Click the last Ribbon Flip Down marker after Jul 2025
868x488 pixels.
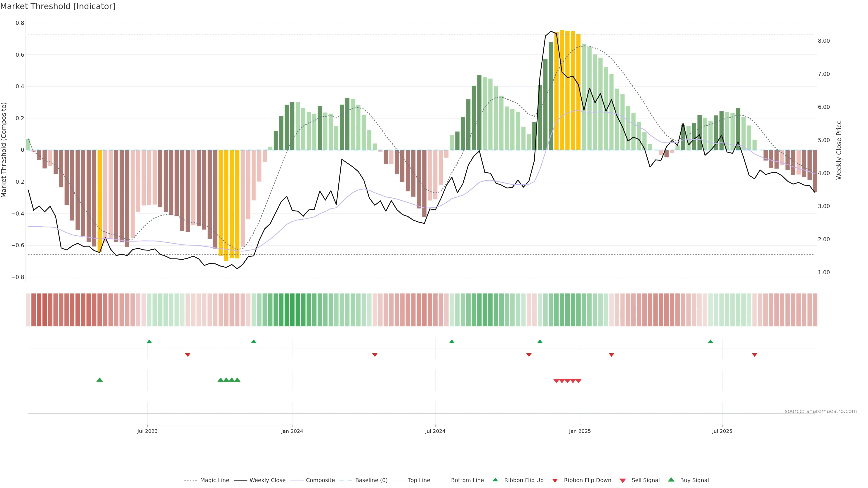point(755,355)
